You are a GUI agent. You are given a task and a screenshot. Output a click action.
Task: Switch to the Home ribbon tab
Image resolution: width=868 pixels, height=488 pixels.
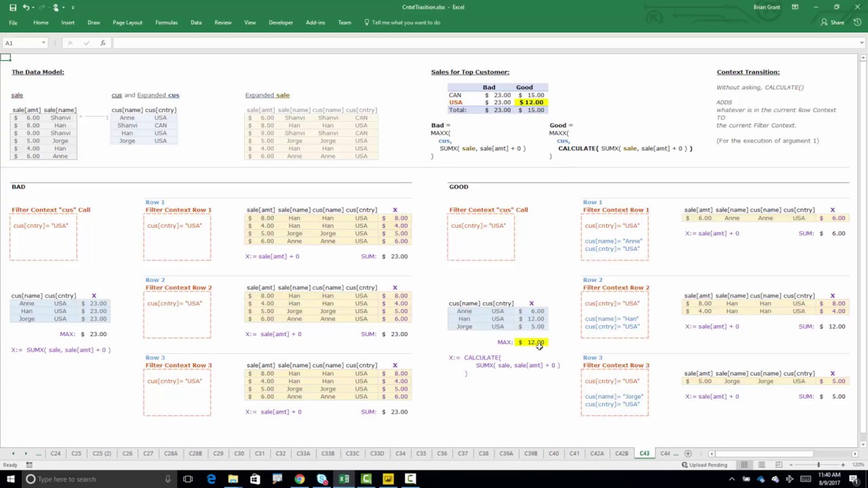point(41,22)
